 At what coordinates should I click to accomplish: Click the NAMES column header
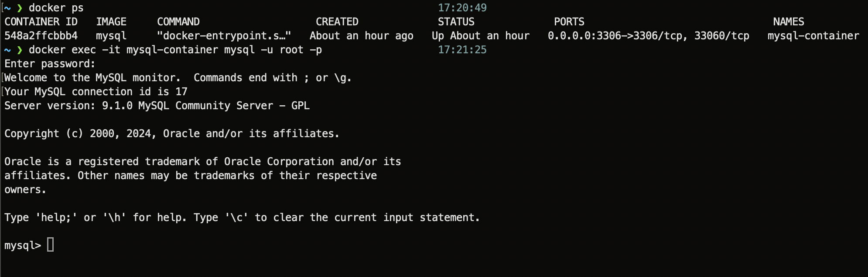click(x=789, y=22)
